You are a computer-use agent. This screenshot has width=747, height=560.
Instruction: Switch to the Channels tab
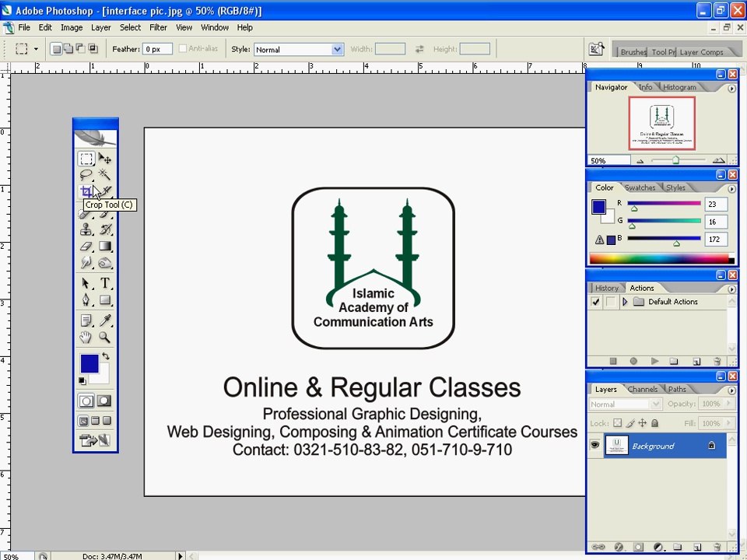pos(642,390)
